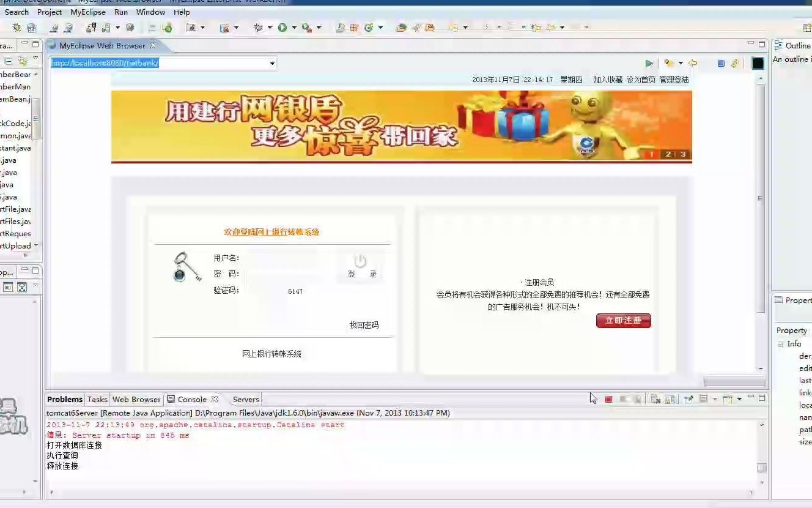The height and width of the screenshot is (508, 812).
Task: Open the URL history dropdown arrow
Action: (272, 63)
